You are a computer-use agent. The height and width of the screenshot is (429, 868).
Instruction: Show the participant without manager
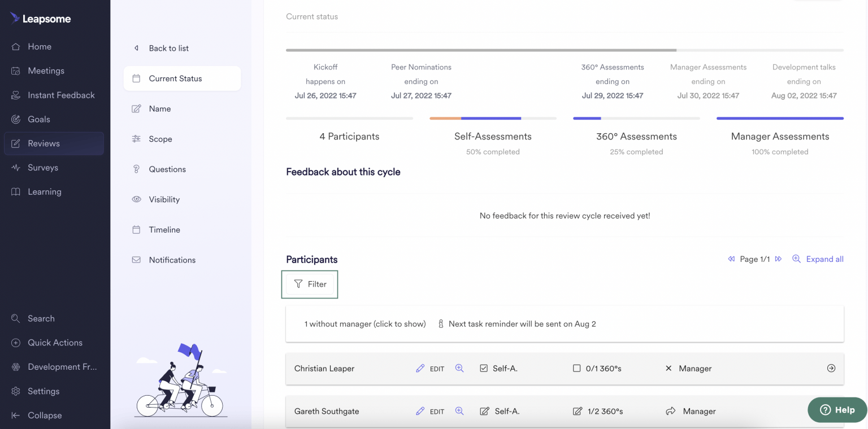[x=364, y=323]
